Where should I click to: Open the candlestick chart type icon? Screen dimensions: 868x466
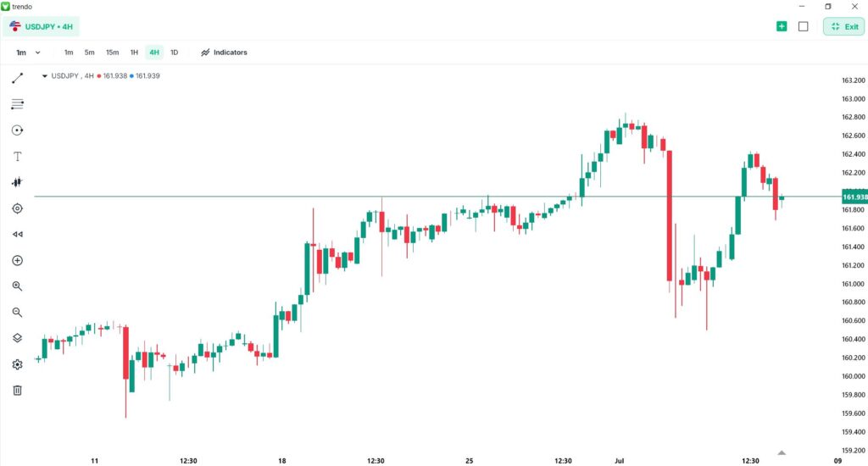tap(17, 182)
